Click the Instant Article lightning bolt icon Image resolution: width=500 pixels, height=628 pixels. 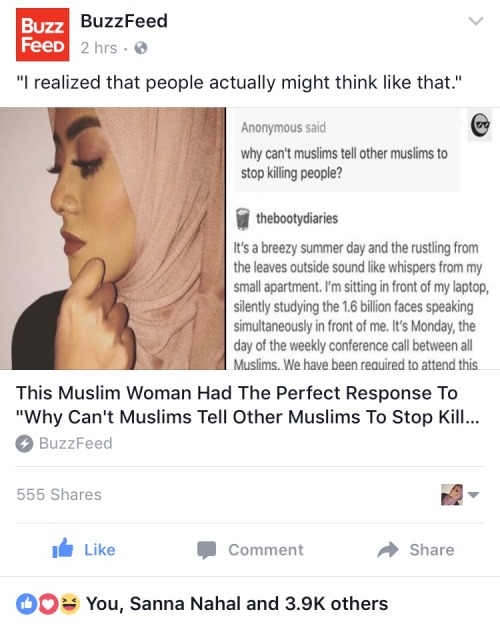24,444
